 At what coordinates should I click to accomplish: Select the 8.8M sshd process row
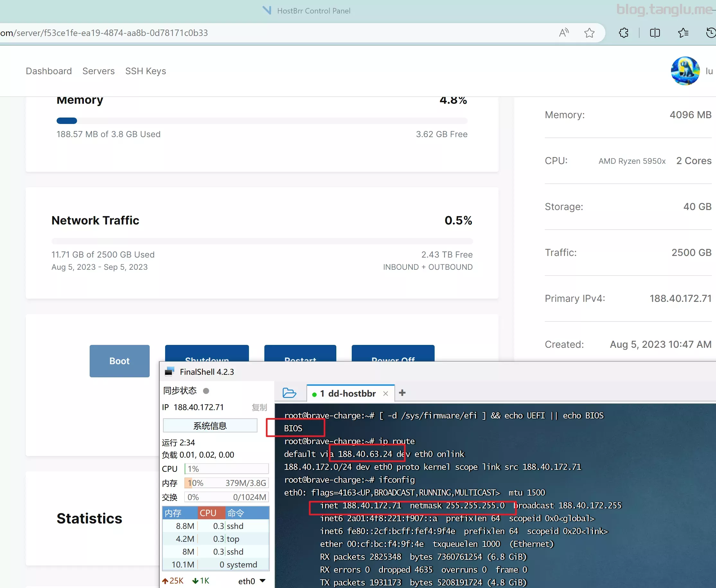(x=216, y=526)
